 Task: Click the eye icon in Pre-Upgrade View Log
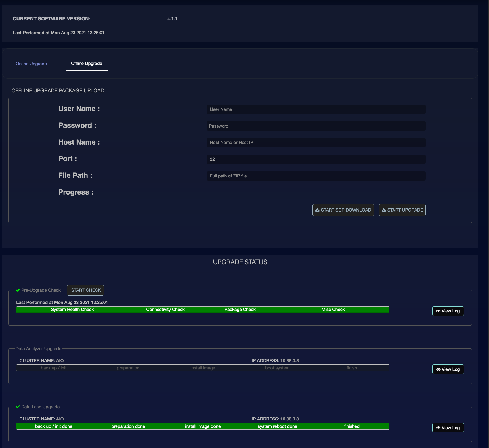coord(438,311)
